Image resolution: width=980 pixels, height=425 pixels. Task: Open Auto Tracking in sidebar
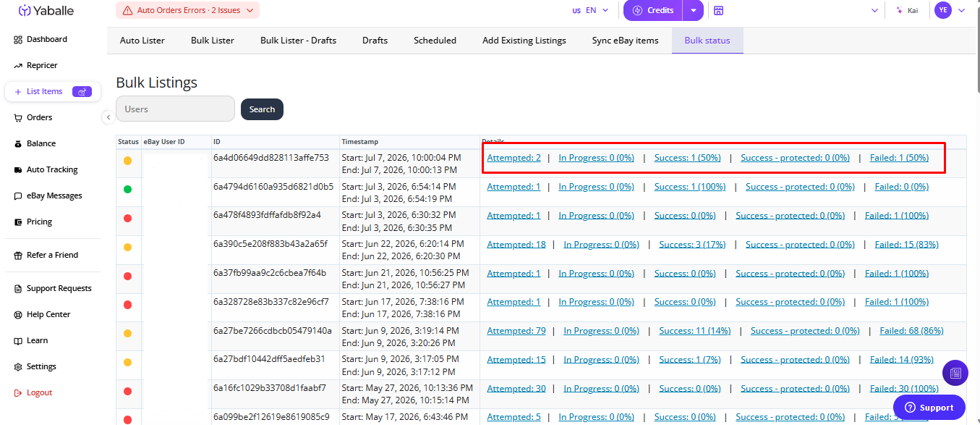(x=52, y=169)
